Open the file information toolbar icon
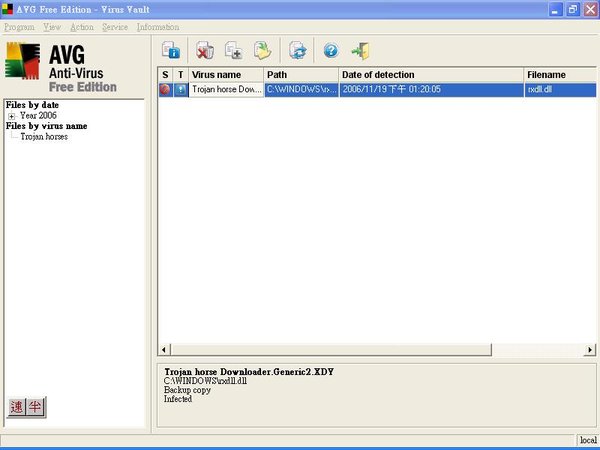 click(171, 51)
